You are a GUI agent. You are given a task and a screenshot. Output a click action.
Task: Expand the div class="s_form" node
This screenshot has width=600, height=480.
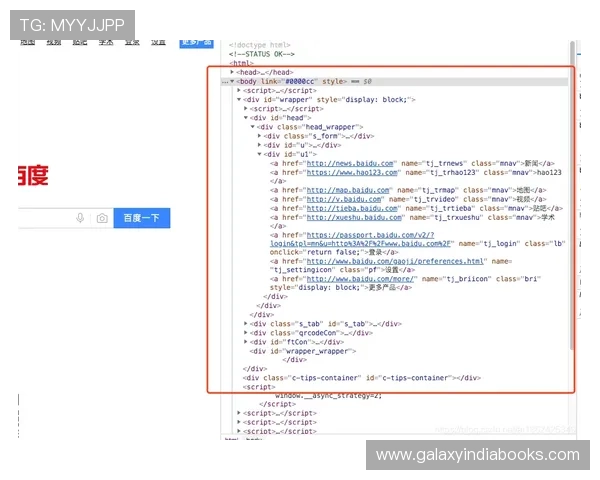(x=259, y=136)
